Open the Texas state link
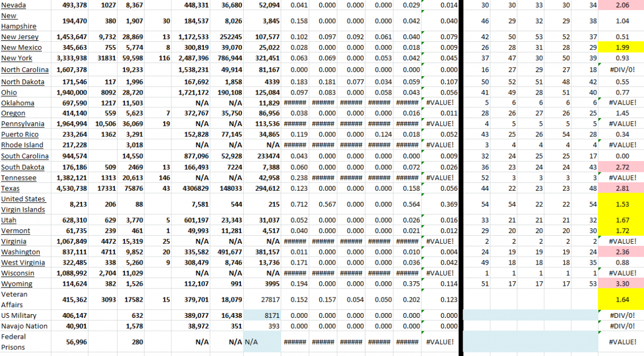The width and height of the screenshot is (644, 356). coord(9,188)
